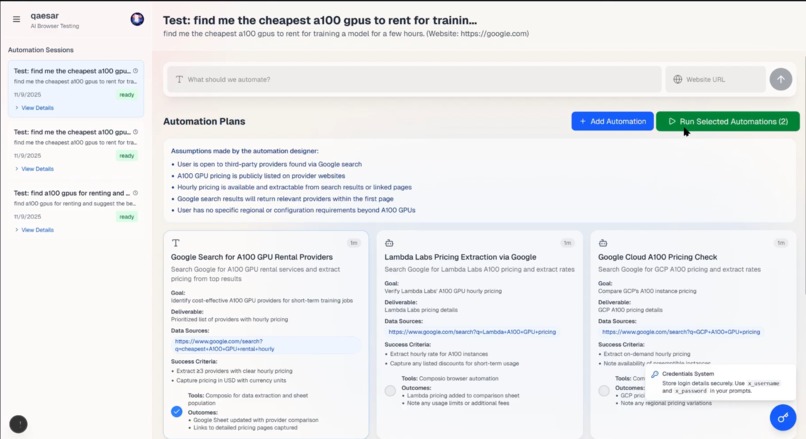Click the 1m badge on Lambda Labs card
Image resolution: width=806 pixels, height=439 pixels.
[567, 243]
